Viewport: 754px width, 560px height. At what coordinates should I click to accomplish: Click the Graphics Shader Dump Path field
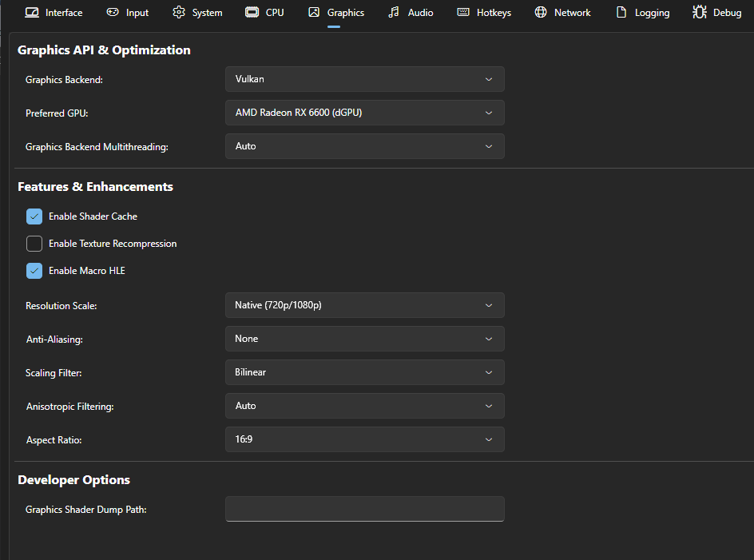point(364,509)
